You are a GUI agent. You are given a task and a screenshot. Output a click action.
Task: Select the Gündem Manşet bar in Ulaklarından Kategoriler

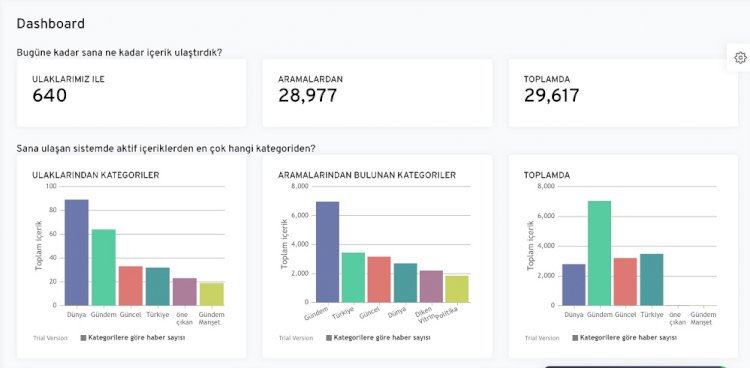point(212,294)
